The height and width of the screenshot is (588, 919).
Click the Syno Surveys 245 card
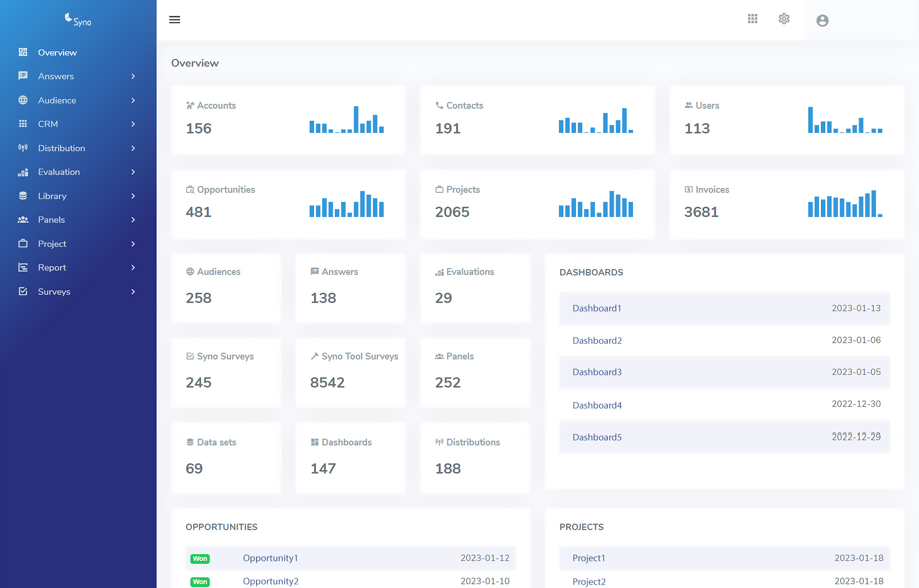pos(226,373)
